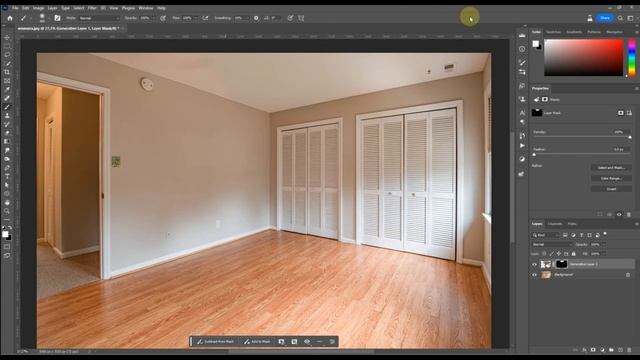Toggle mask visibility eye in Properties
Viewport: 640px width, 360px height.
click(x=619, y=214)
